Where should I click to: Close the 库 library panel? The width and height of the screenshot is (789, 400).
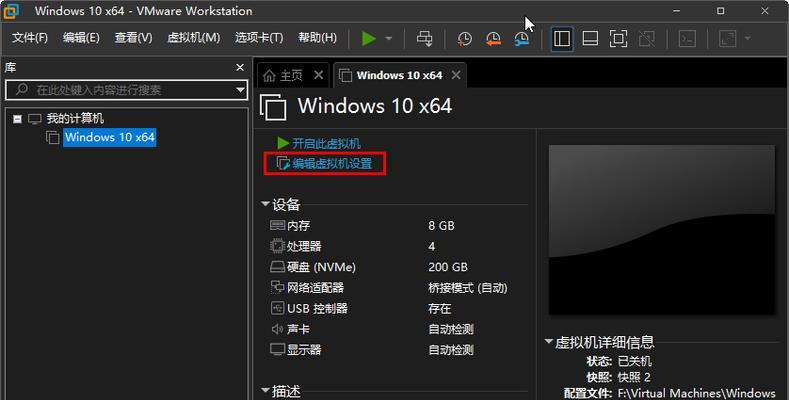pyautogui.click(x=240, y=67)
